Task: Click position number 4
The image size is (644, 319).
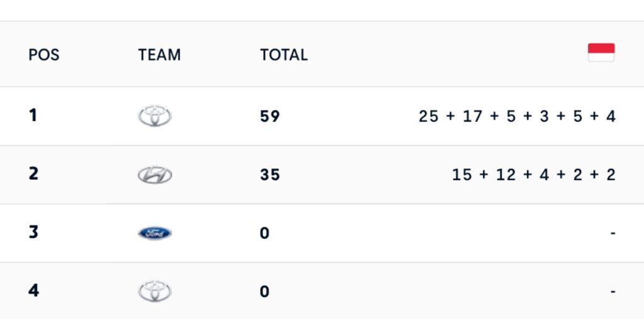Action: 33,291
